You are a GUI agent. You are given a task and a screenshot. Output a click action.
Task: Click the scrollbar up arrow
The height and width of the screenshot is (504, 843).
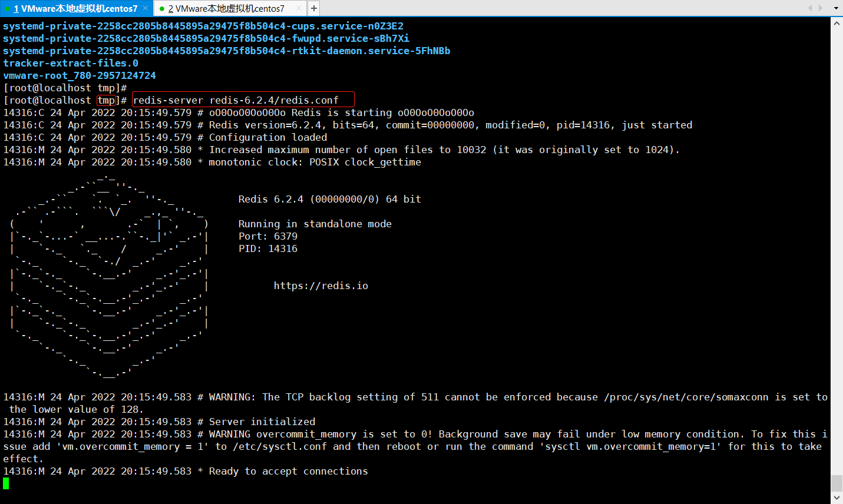coord(837,24)
